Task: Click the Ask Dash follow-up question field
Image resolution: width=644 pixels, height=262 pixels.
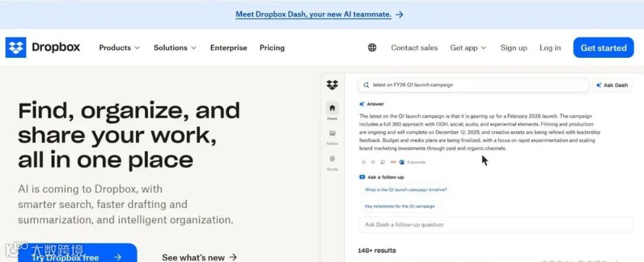Action: 496,224
